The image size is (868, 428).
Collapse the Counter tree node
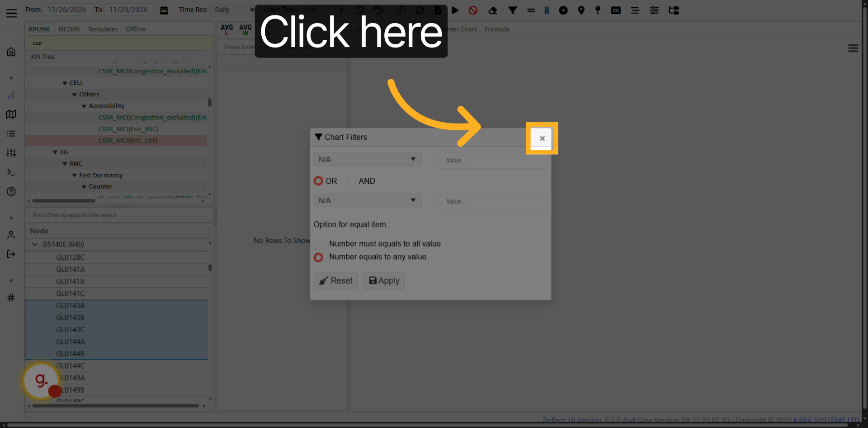tap(84, 187)
